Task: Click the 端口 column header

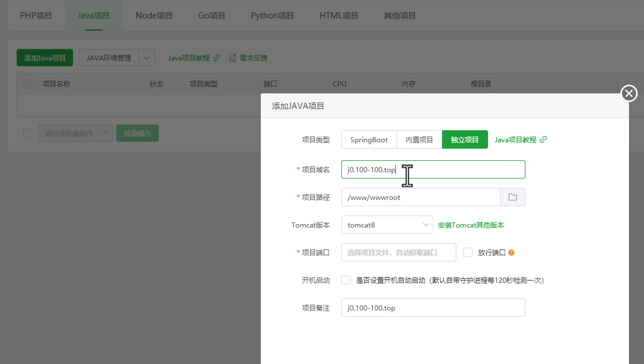Action: pos(270,84)
